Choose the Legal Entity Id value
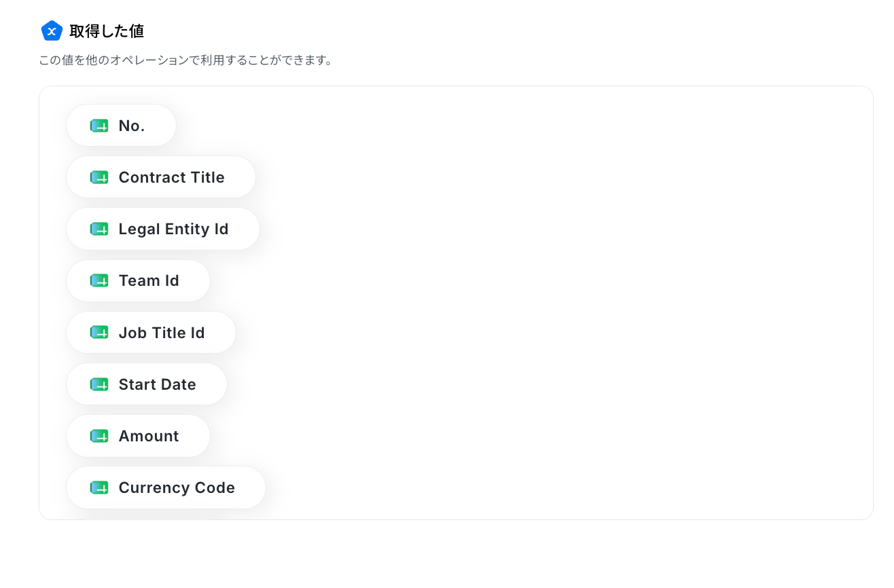 click(x=163, y=229)
